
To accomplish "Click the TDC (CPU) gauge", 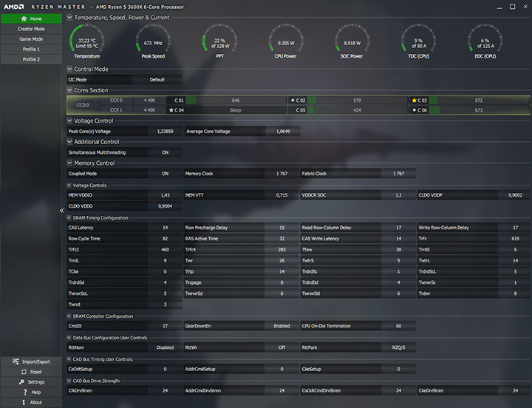I will click(418, 41).
